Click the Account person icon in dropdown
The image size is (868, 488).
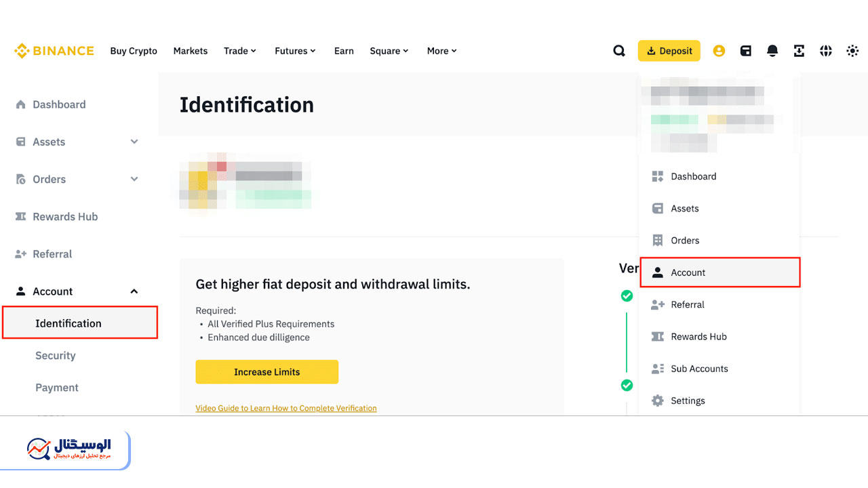657,272
